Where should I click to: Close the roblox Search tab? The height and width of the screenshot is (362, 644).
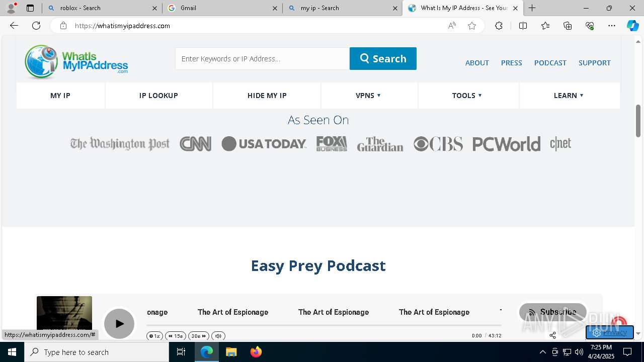pos(154,8)
